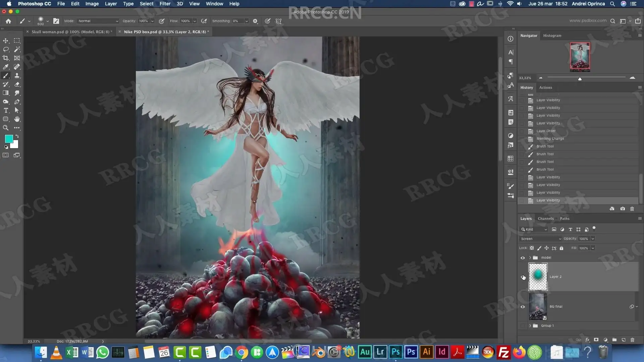Image resolution: width=644 pixels, height=362 pixels.
Task: Open the layer blend mode dropdown (Screen)
Action: pos(540,239)
